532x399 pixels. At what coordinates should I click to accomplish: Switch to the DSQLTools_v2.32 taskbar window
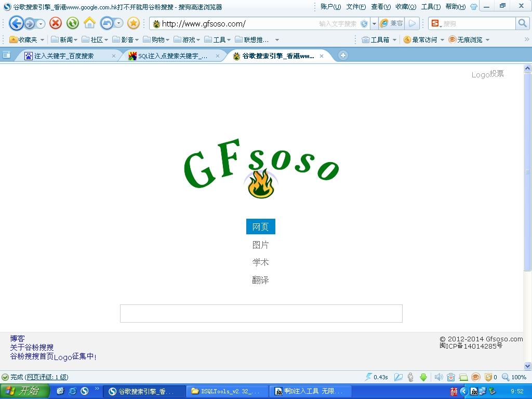(x=228, y=391)
